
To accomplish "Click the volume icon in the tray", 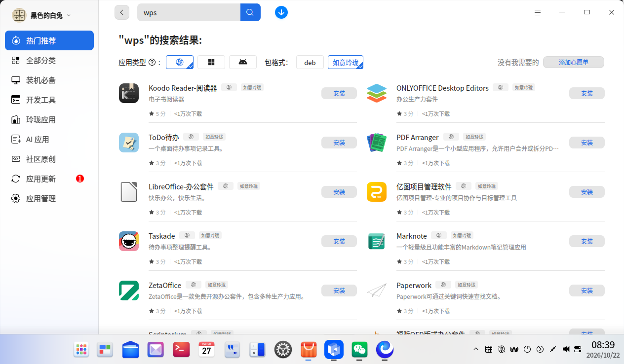I will point(566,349).
